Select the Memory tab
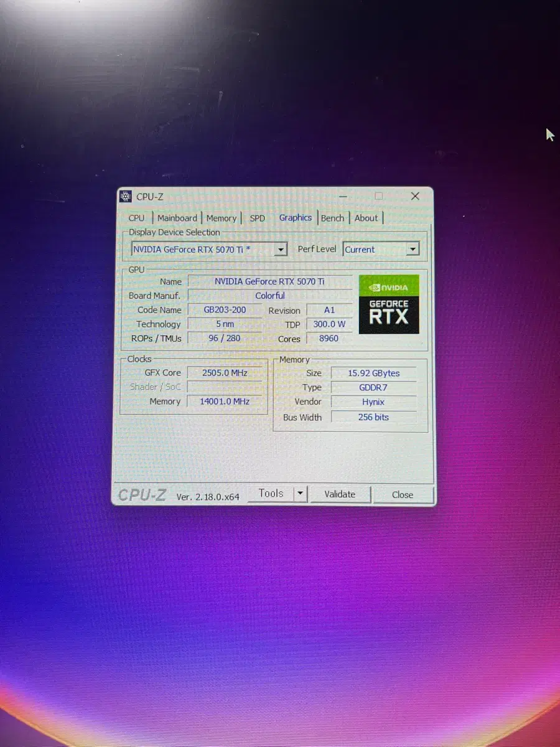Image resolution: width=560 pixels, height=747 pixels. (222, 218)
